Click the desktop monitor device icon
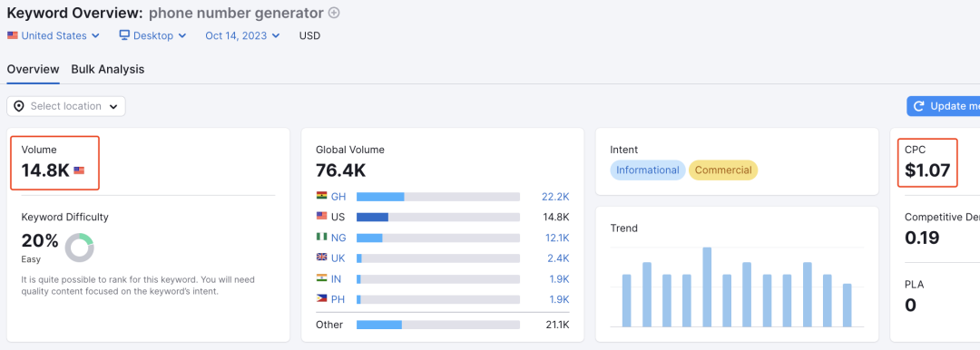The height and width of the screenshot is (350, 980). (x=124, y=35)
